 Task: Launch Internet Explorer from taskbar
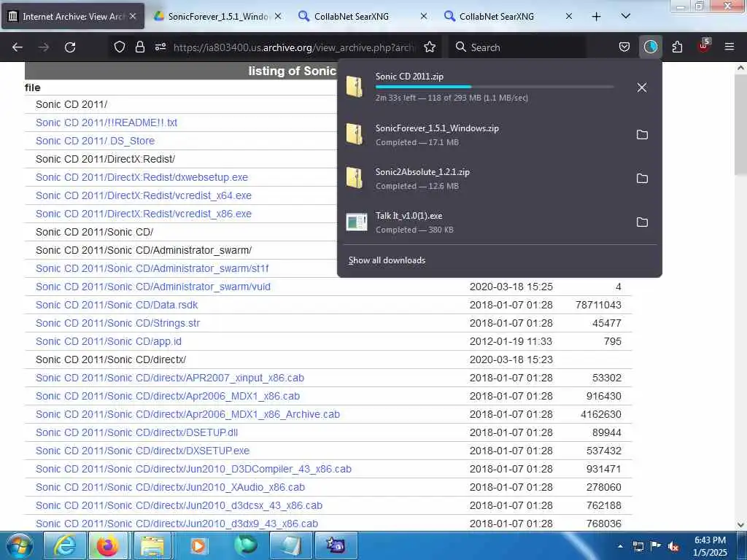pos(65,545)
